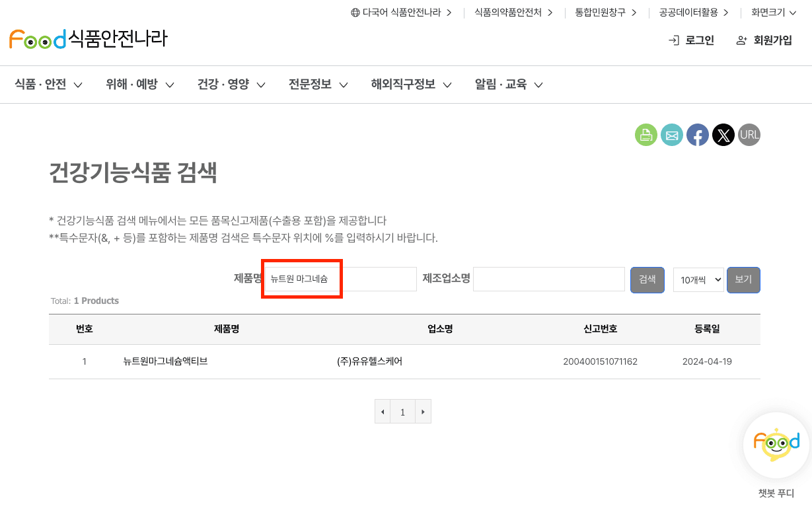This screenshot has height=514, width=812.
Task: Focus the 제품명 search field
Action: [x=340, y=279]
